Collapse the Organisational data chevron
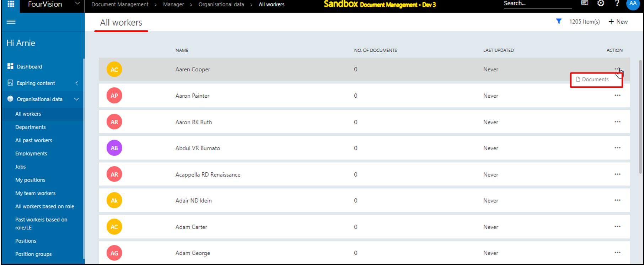644x265 pixels. tap(76, 99)
